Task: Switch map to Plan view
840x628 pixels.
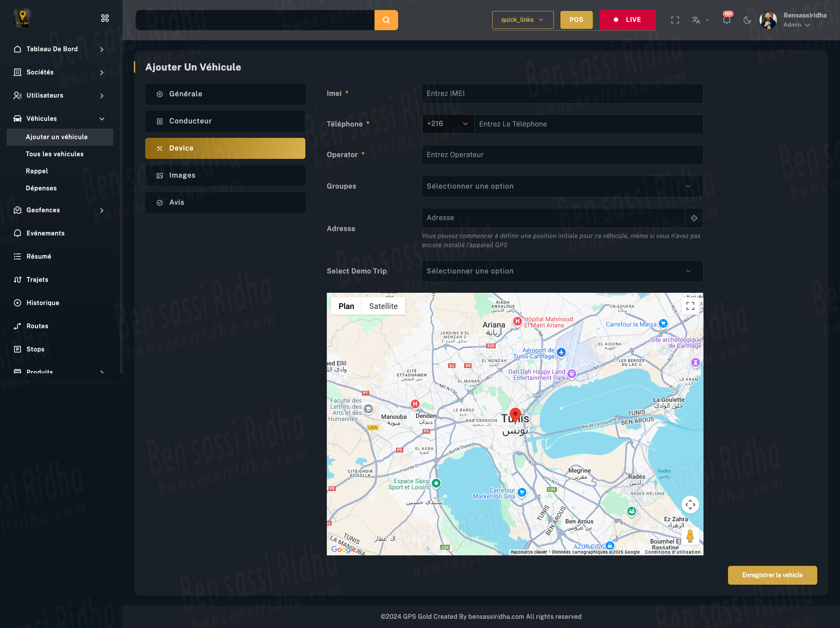Action: [346, 306]
